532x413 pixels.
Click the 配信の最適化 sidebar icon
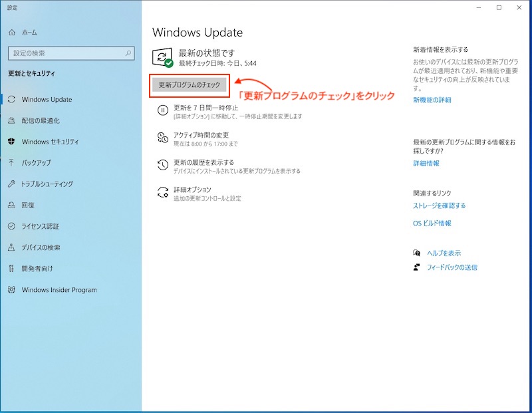11,120
